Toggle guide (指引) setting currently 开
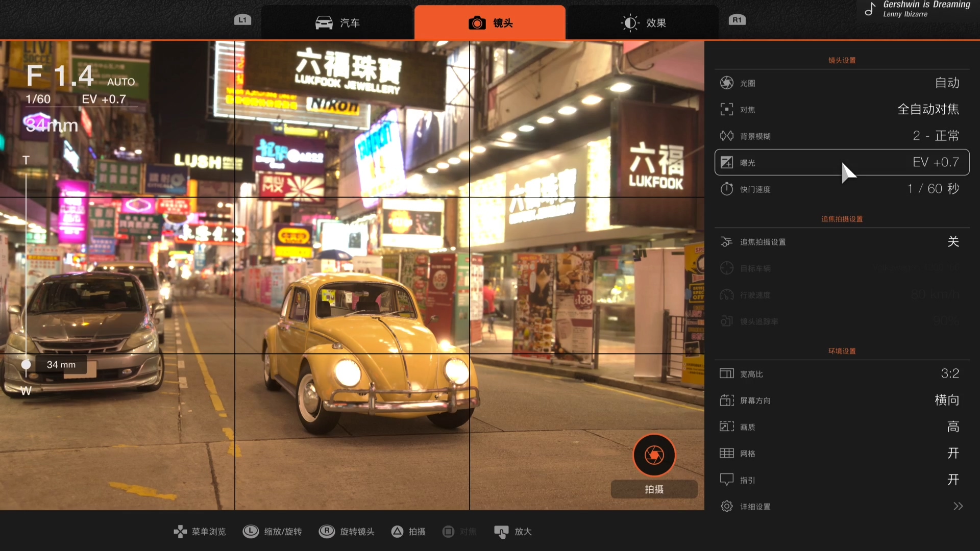980x551 pixels. click(952, 480)
